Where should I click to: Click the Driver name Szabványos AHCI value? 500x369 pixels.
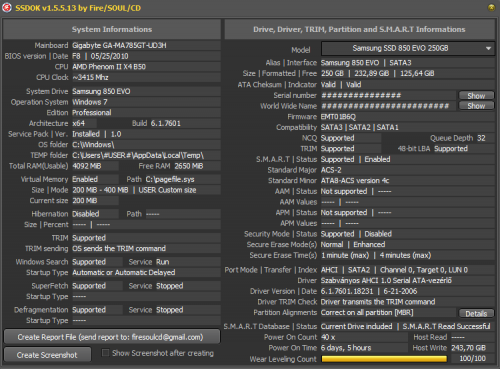tap(386, 281)
